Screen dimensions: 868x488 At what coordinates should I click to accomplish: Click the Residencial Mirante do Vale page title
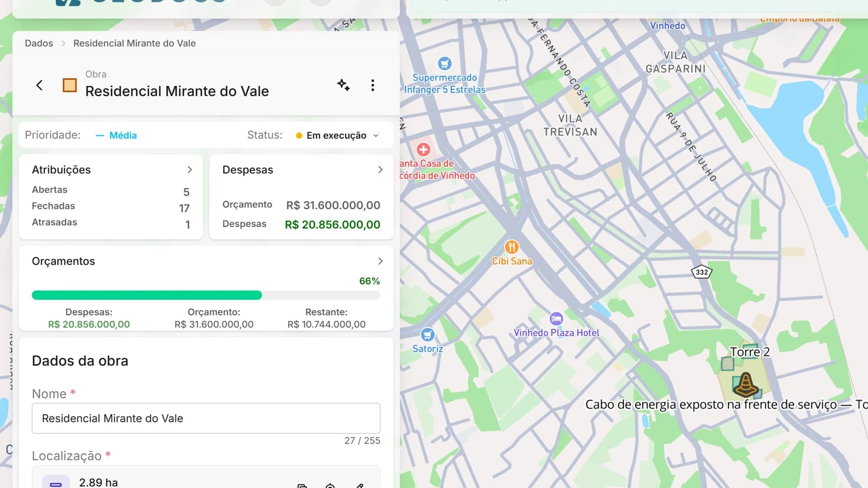177,91
